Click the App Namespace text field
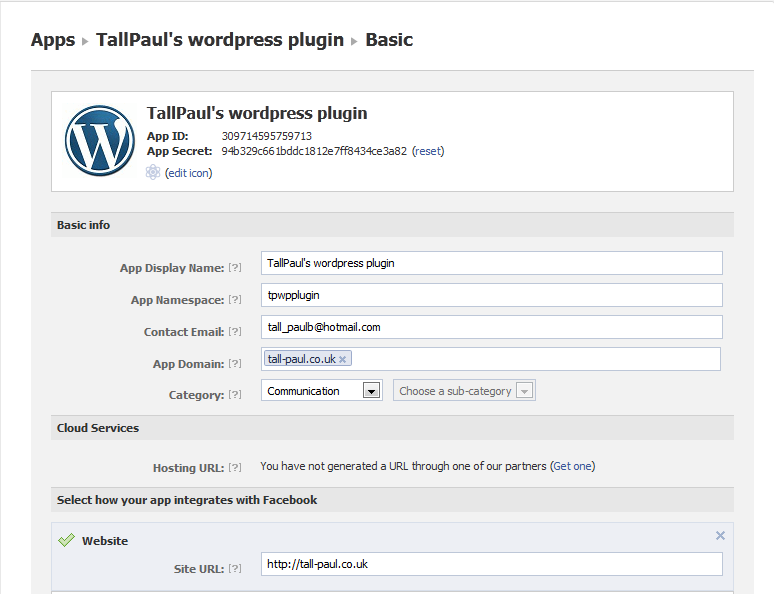 [x=492, y=295]
